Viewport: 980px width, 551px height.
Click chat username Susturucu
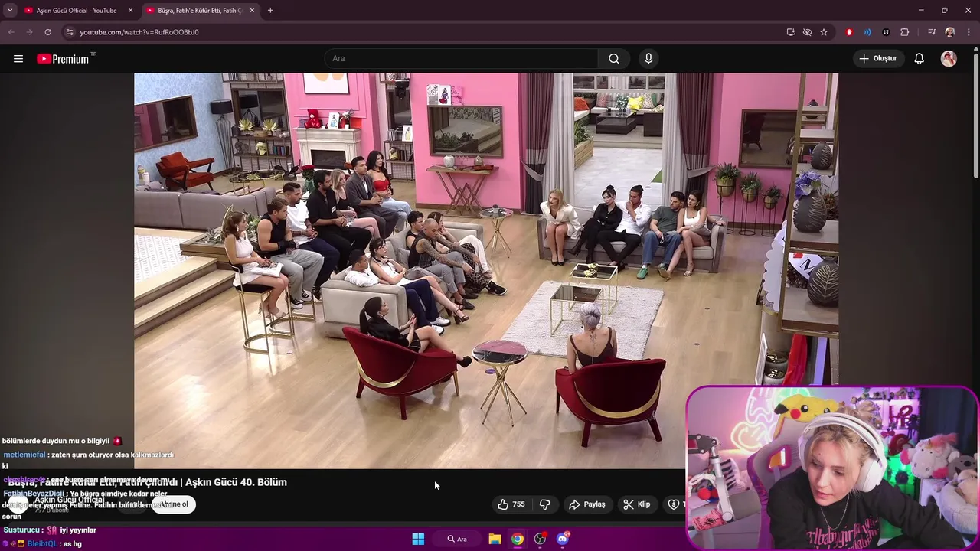click(x=21, y=530)
